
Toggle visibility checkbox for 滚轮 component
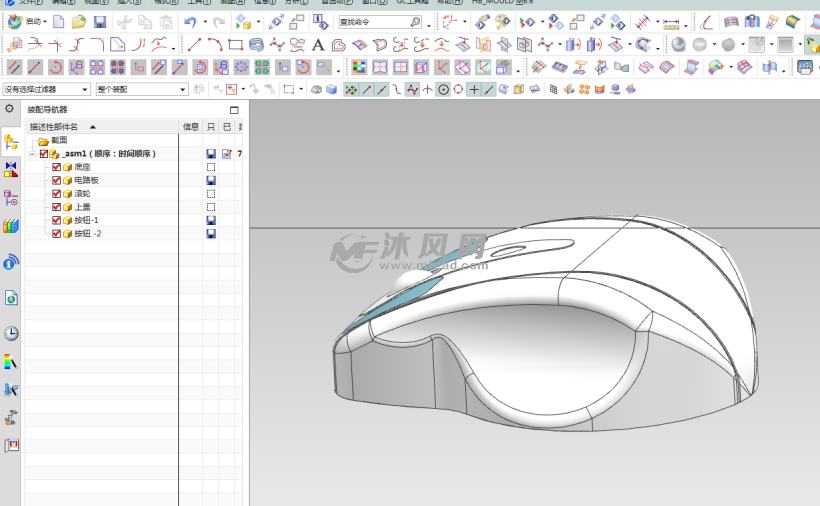pos(57,193)
